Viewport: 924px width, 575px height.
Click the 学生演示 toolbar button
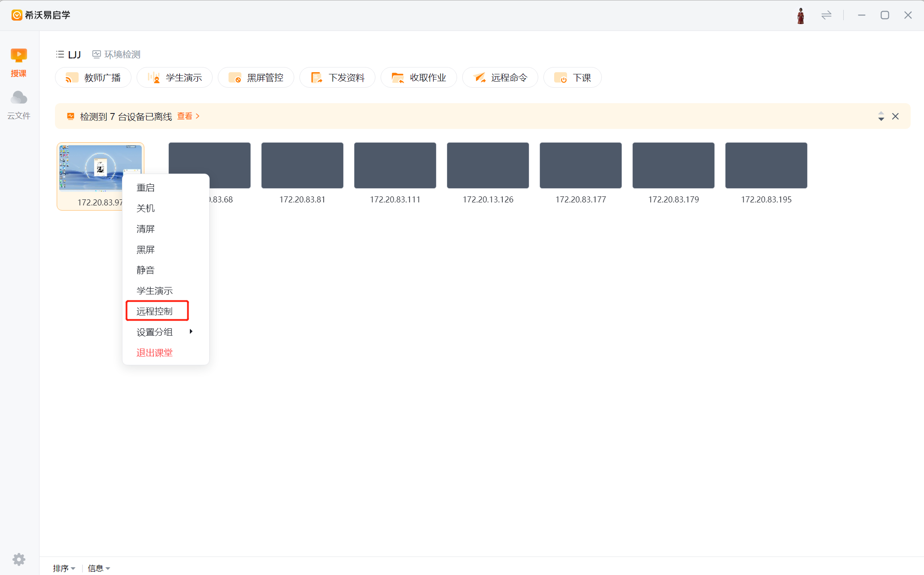click(x=174, y=78)
